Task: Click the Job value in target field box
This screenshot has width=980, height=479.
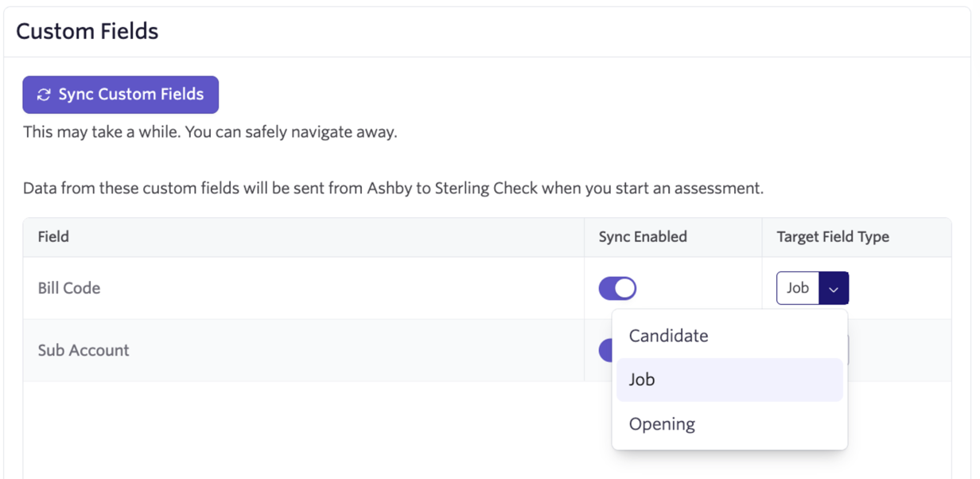Action: click(x=798, y=288)
